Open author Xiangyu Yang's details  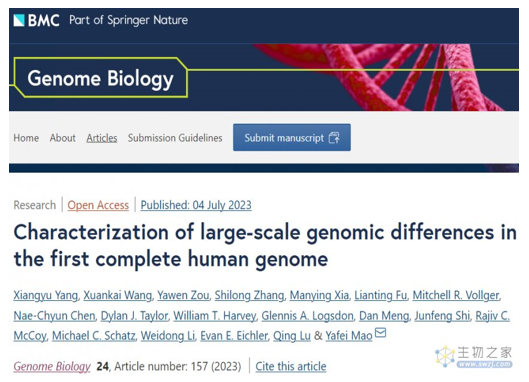pyautogui.click(x=46, y=295)
